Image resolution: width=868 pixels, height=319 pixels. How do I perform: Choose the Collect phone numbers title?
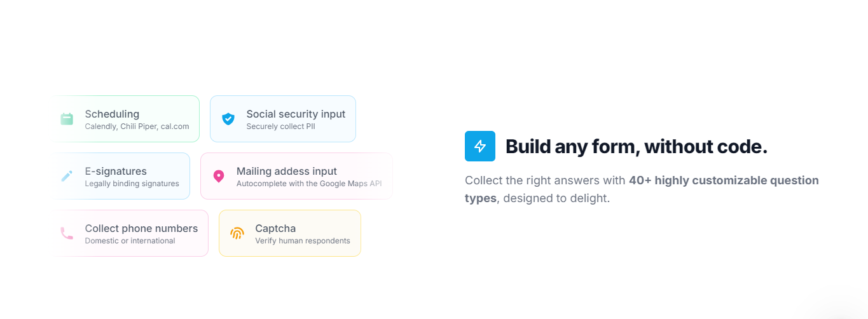141,229
